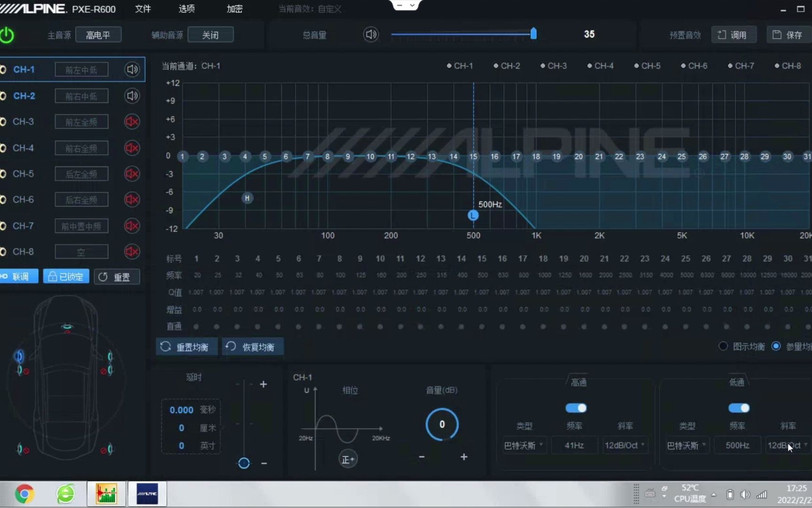812x508 pixels.
Task: Select EQ band node 20 on the curve
Action: pos(578,157)
